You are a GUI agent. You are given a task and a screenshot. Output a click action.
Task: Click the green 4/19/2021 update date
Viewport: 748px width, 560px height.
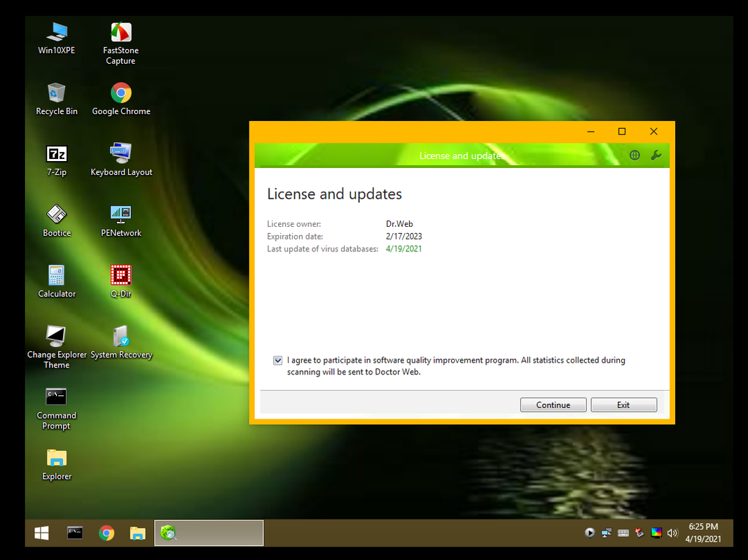point(403,248)
